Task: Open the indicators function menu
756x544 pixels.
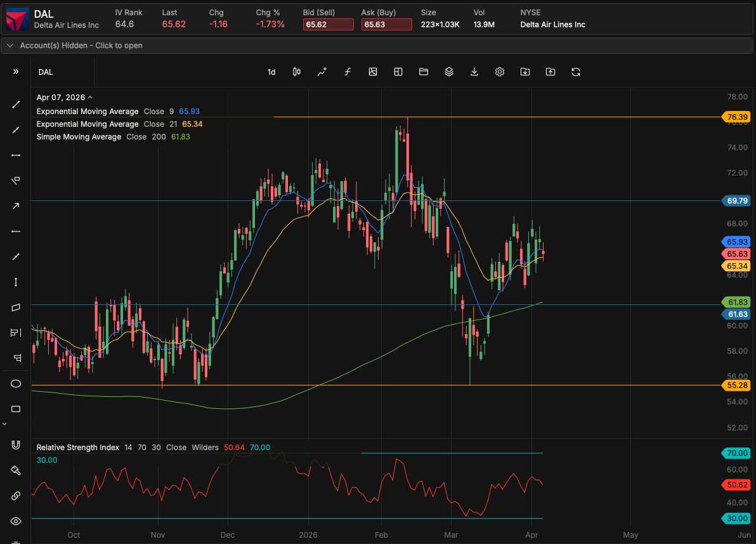Action: (348, 72)
